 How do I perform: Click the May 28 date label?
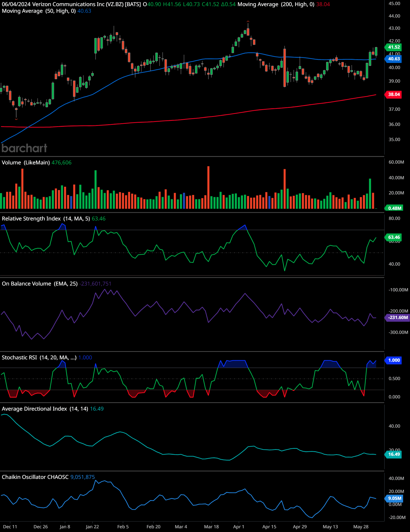tap(361, 527)
